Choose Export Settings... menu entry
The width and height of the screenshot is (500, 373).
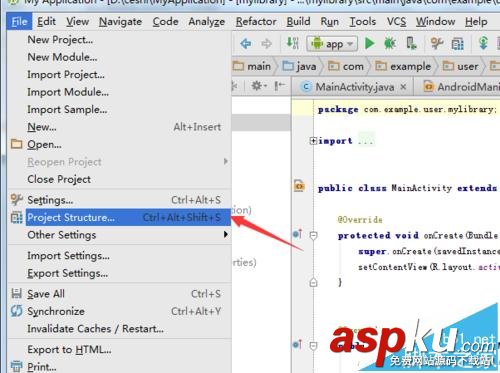(x=120, y=273)
